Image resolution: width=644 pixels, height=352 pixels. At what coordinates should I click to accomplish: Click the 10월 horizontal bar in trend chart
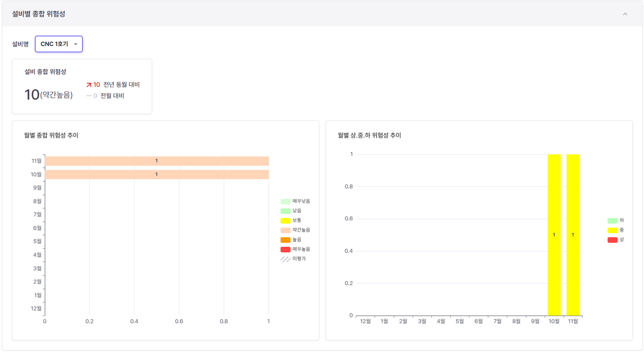pos(156,174)
